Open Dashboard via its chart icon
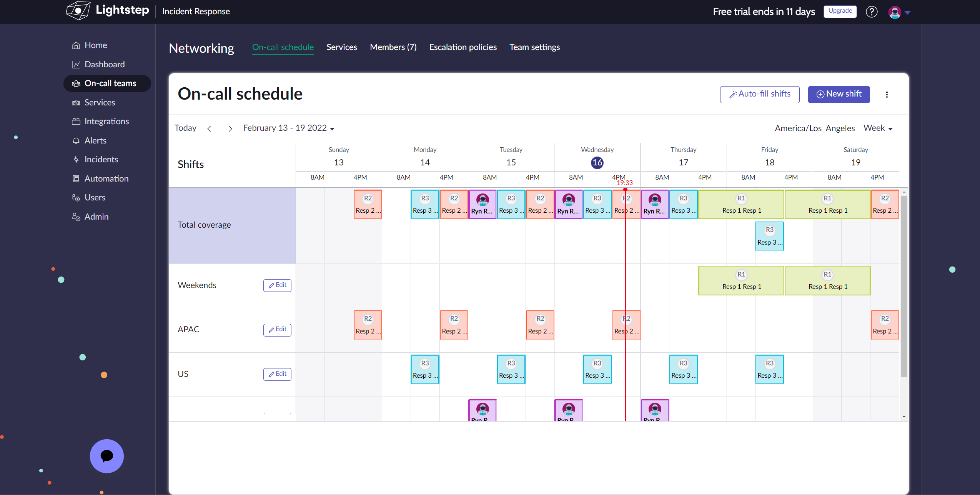Screen dimensions: 980x495 pyautogui.click(x=76, y=65)
